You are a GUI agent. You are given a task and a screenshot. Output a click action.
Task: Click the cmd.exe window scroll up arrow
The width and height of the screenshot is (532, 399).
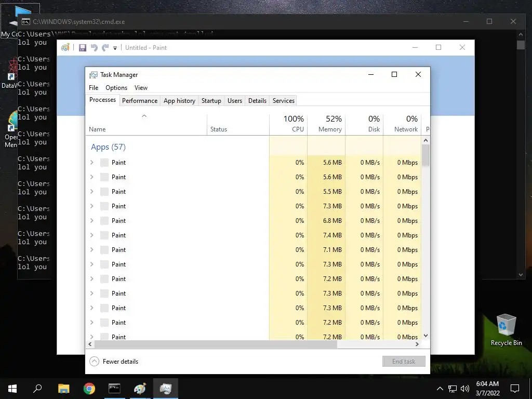point(521,34)
